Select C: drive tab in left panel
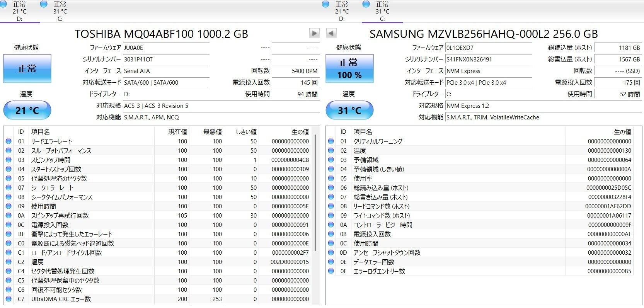Viewport: 644px width, 308px height. coord(60,11)
